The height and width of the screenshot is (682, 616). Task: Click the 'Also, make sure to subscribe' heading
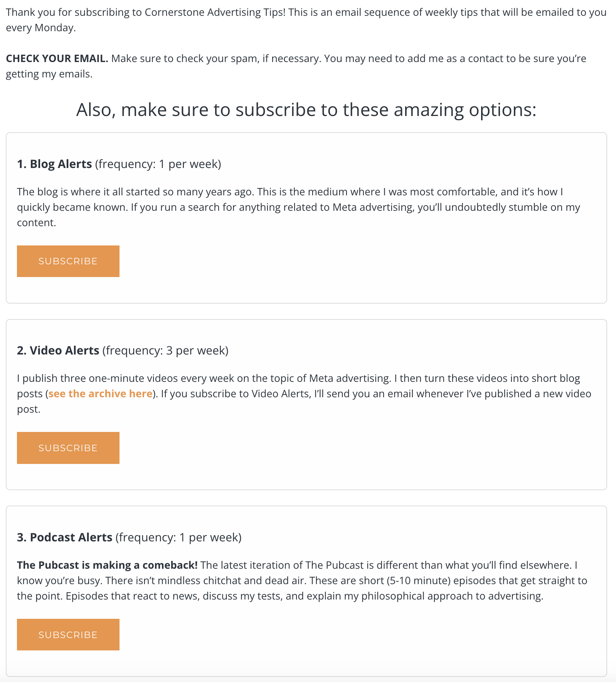click(306, 110)
